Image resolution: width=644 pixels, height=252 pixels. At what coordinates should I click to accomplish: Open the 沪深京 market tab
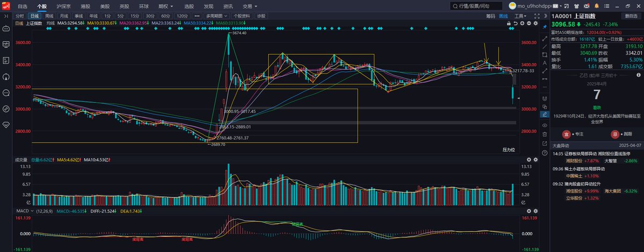point(64,5)
